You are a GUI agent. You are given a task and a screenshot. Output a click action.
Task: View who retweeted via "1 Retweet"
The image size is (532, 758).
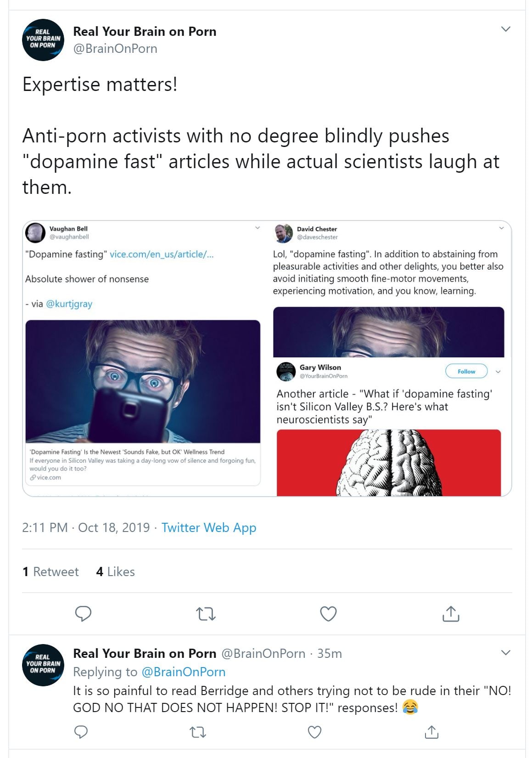[x=50, y=571]
